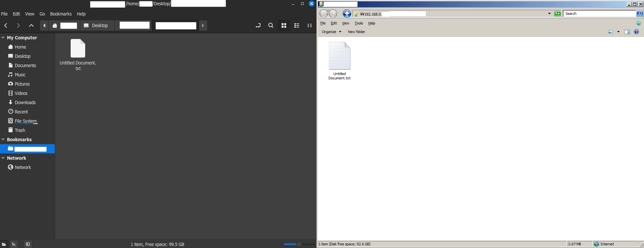This screenshot has width=644, height=248.
Task: Click the Explorer search magnifier button
Action: [640, 14]
